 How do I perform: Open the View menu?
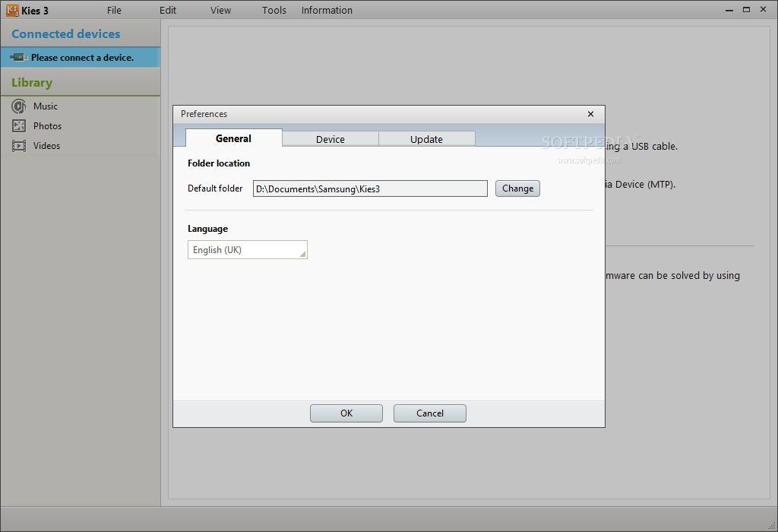tap(221, 11)
